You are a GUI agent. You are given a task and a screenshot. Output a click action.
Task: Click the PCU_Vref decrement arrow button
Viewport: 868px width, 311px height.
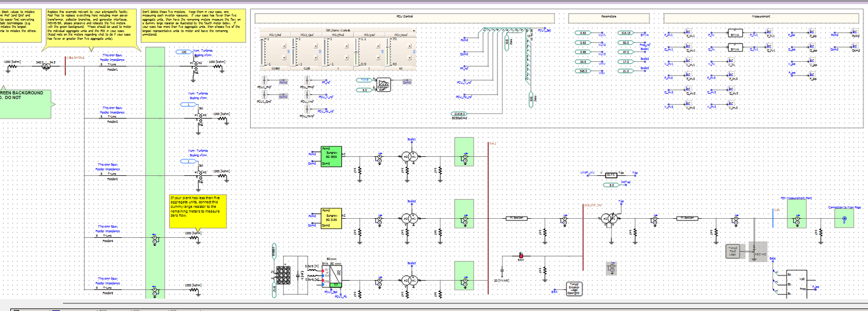(x=378, y=58)
